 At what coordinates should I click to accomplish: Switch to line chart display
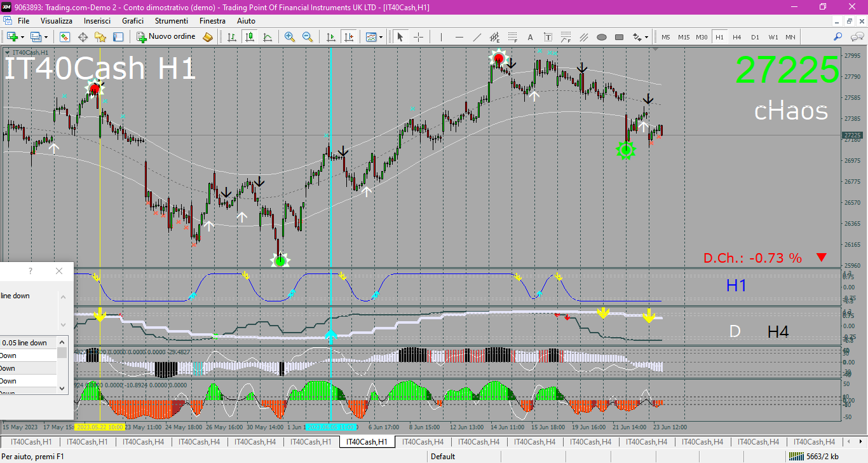pyautogui.click(x=268, y=37)
